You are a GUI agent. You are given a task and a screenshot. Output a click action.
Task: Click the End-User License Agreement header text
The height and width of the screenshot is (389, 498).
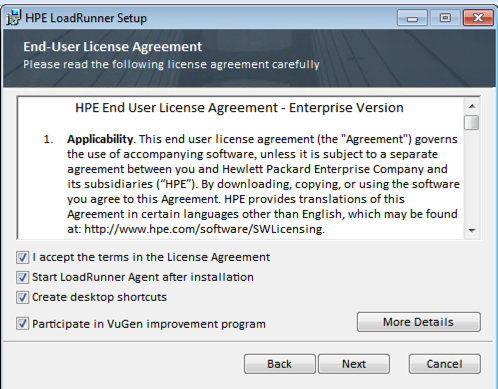click(112, 47)
